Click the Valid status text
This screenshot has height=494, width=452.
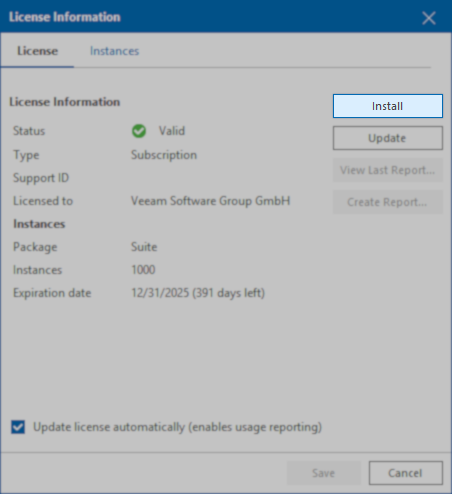click(x=172, y=131)
